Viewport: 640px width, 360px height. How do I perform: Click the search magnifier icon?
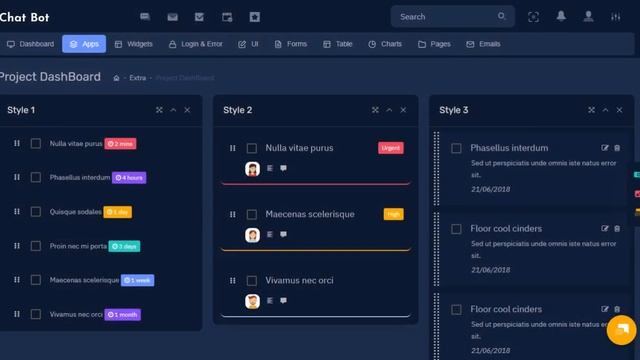502,16
